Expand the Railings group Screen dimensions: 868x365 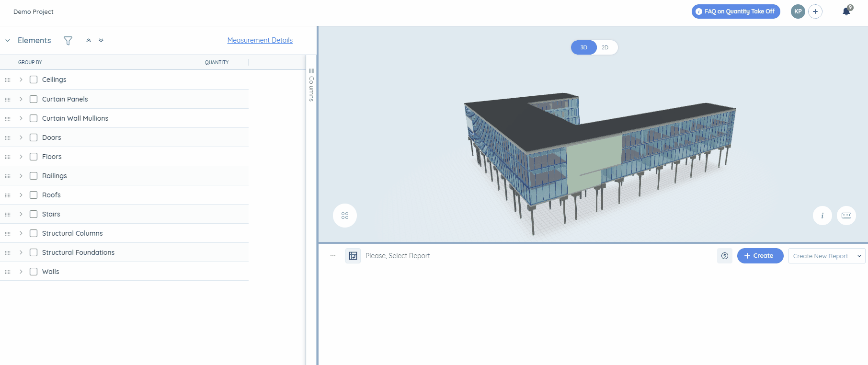coord(21,176)
